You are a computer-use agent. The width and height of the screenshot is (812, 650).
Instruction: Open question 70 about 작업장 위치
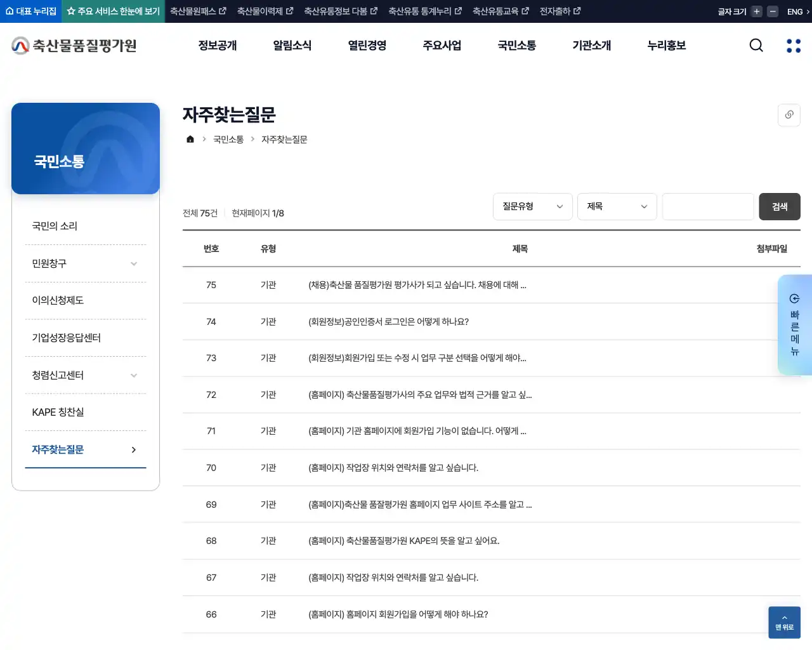[x=393, y=468]
